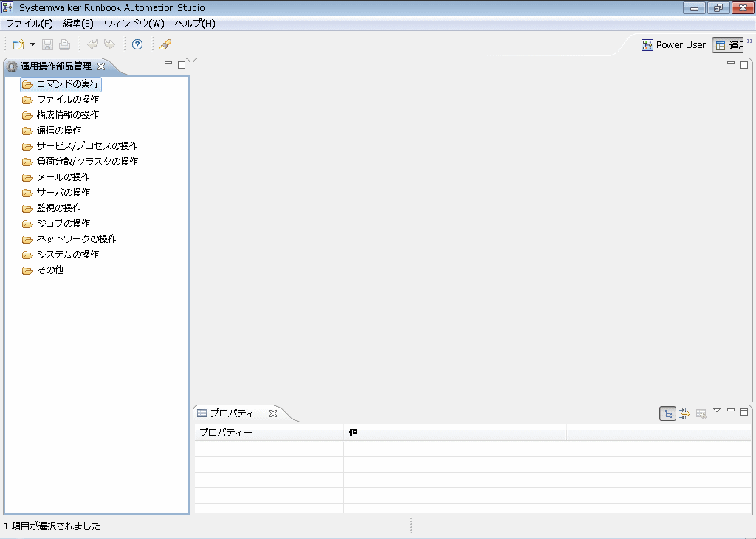This screenshot has width=756, height=539.
Task: Select the コマンドの実行 folder
Action: point(61,84)
